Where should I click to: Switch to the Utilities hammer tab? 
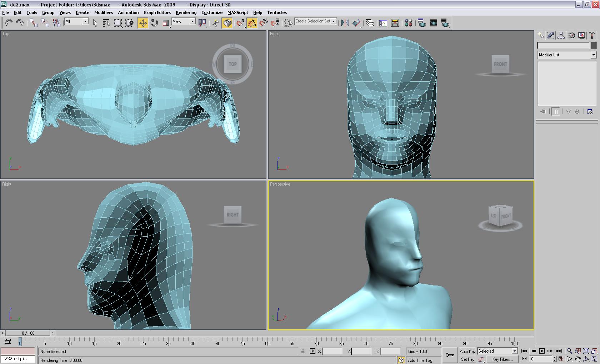[592, 35]
